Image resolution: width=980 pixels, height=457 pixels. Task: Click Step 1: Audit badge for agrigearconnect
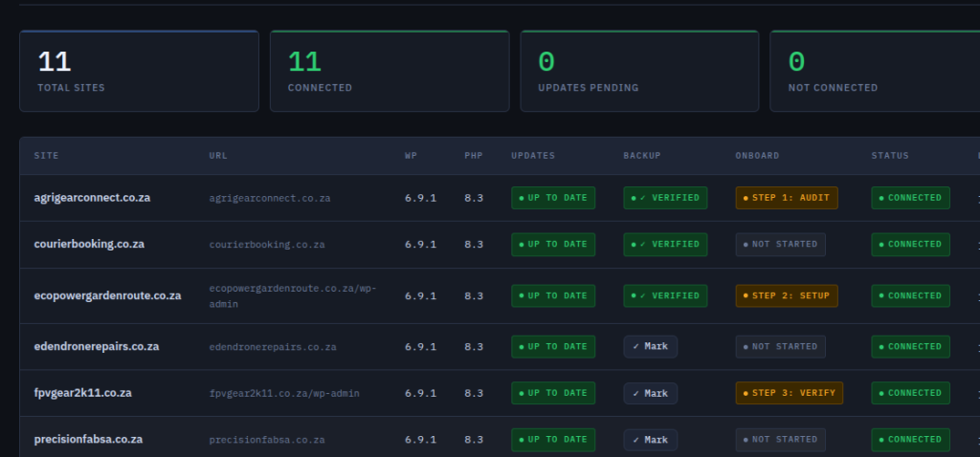(787, 198)
